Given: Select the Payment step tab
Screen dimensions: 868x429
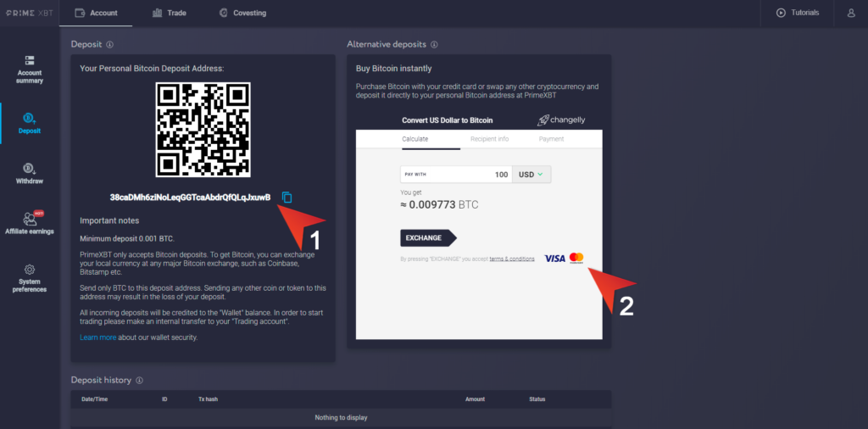Looking at the screenshot, I should pos(551,139).
